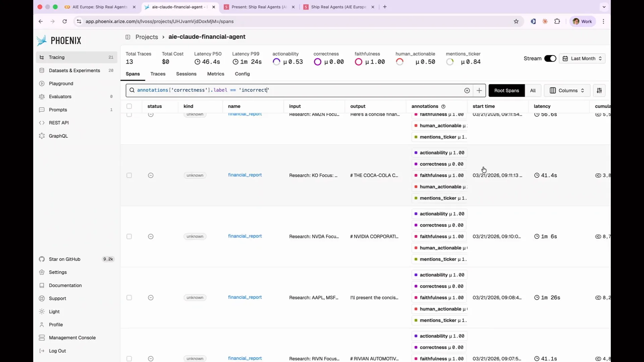Switch to the Metrics tab
Viewport: 644px width, 362px height.
[216, 74]
